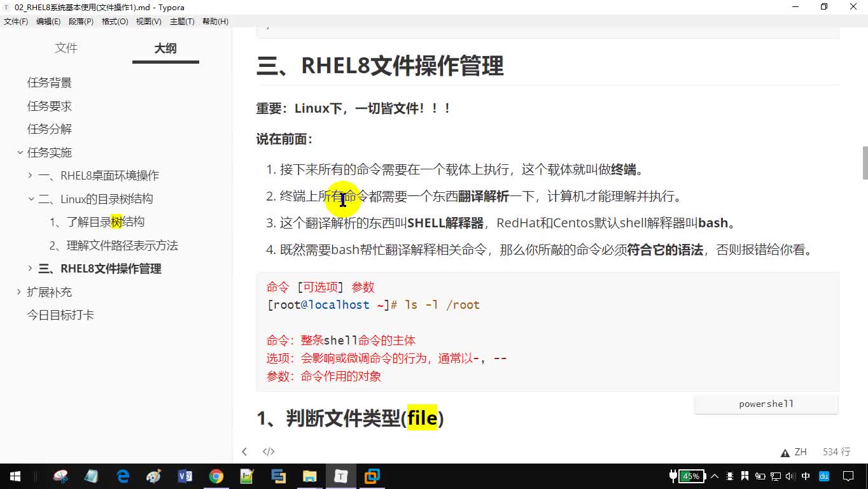
Task: Open the 文件(F) menu
Action: tap(16, 22)
